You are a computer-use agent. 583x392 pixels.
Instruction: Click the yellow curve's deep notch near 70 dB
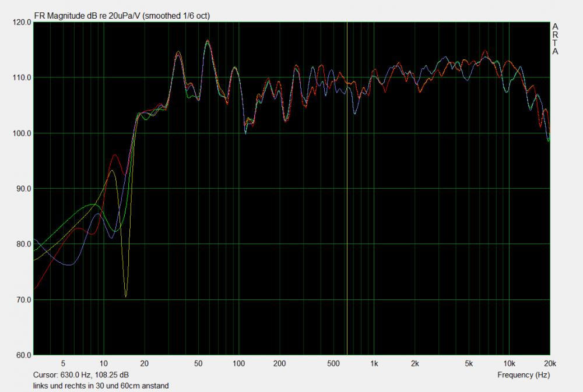[x=125, y=296]
